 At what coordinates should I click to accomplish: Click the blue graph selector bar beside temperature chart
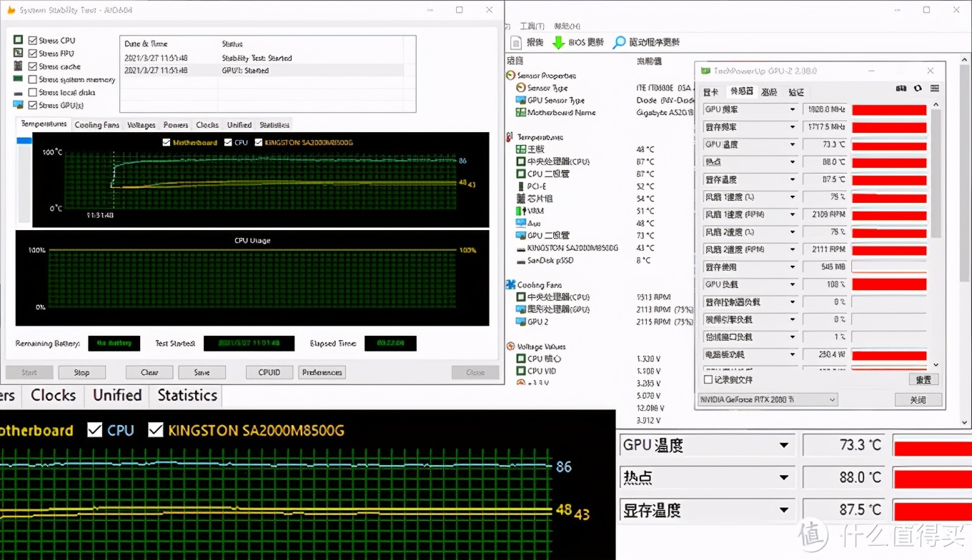coord(24,141)
